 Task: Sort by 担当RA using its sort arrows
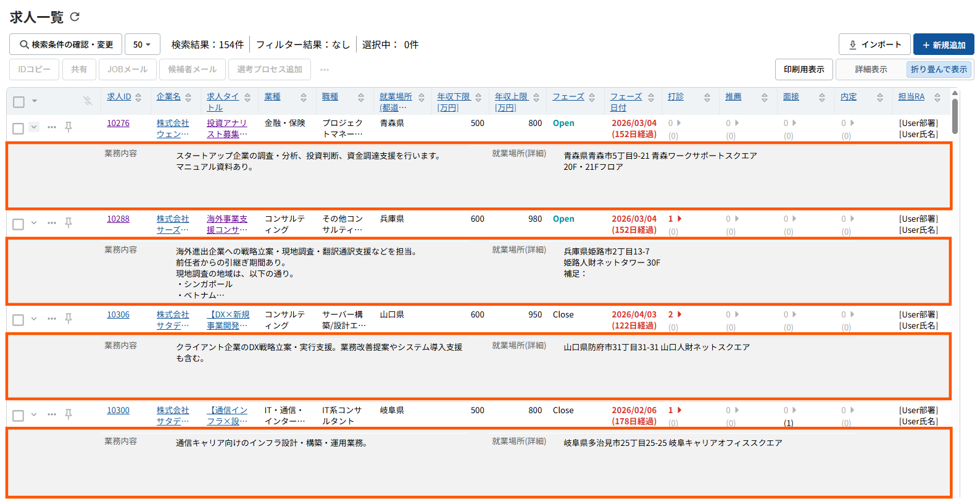[x=937, y=97]
